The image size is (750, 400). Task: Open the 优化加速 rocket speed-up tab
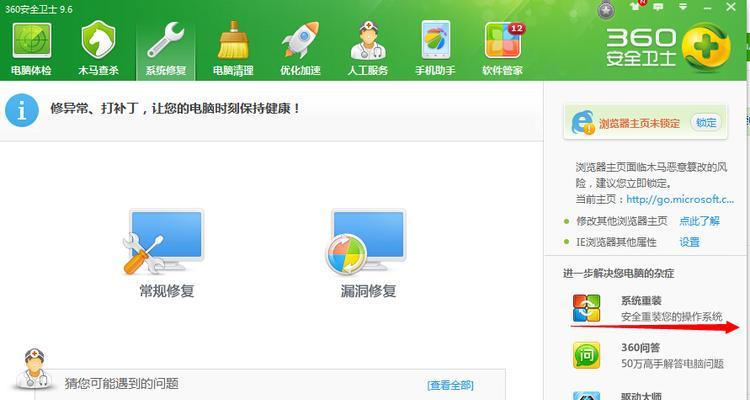click(300, 48)
